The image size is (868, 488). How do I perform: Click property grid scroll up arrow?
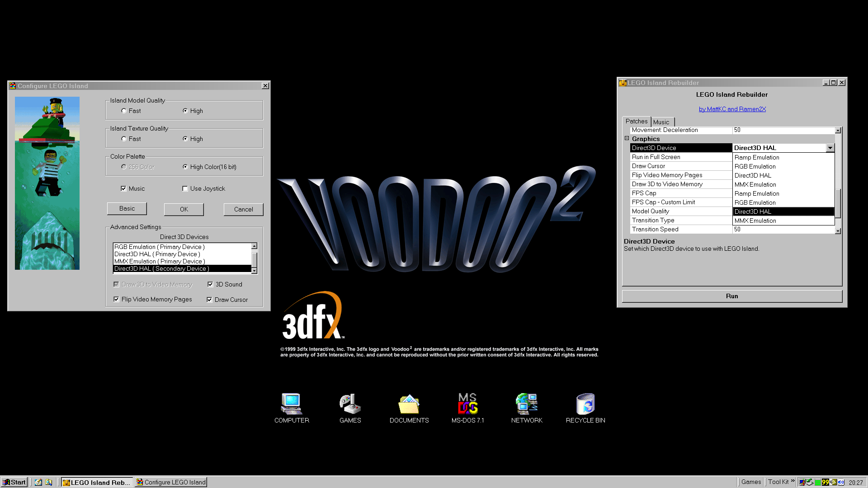click(838, 131)
